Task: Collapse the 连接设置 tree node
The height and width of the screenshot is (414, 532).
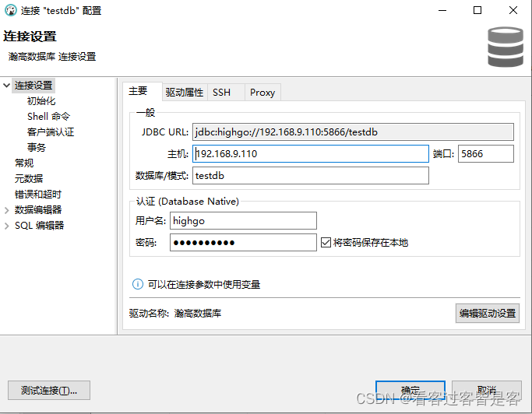Action: (x=6, y=85)
